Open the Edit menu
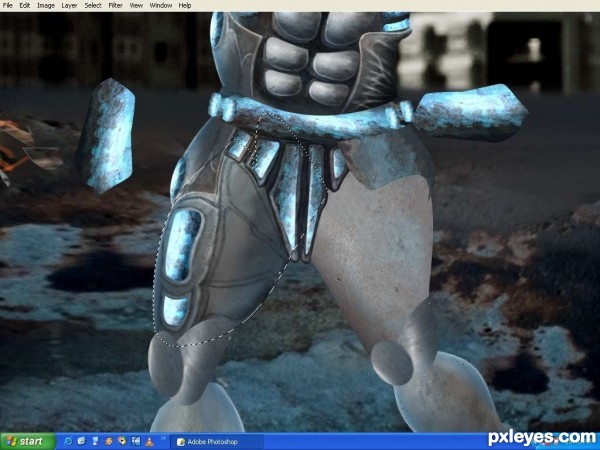The image size is (600, 450). [25, 5]
